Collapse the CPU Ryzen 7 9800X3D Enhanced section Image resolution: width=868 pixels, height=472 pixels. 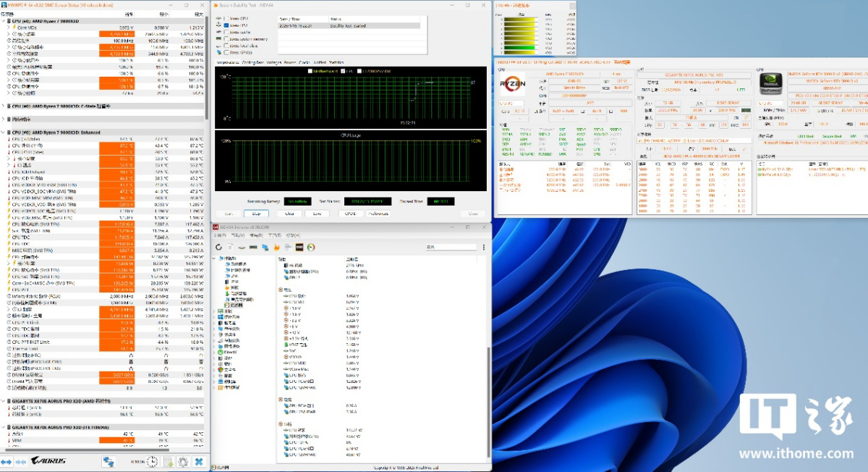tap(3, 132)
